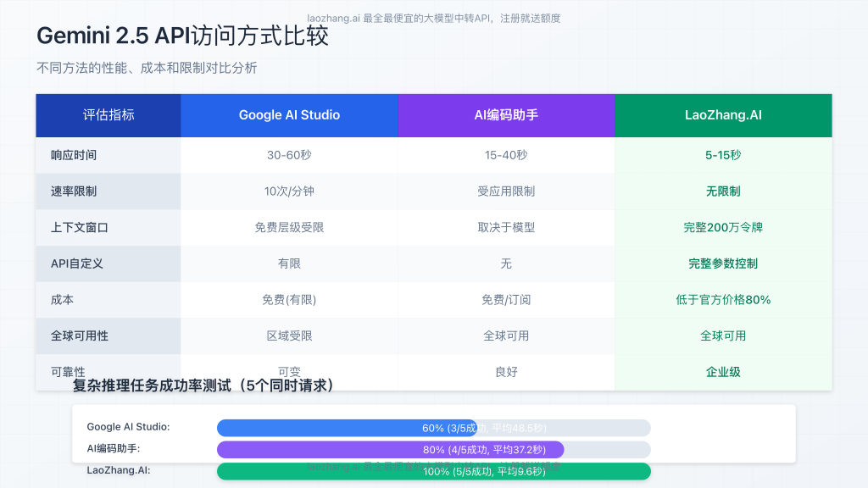Click the 15-40秒 cell

(x=506, y=156)
